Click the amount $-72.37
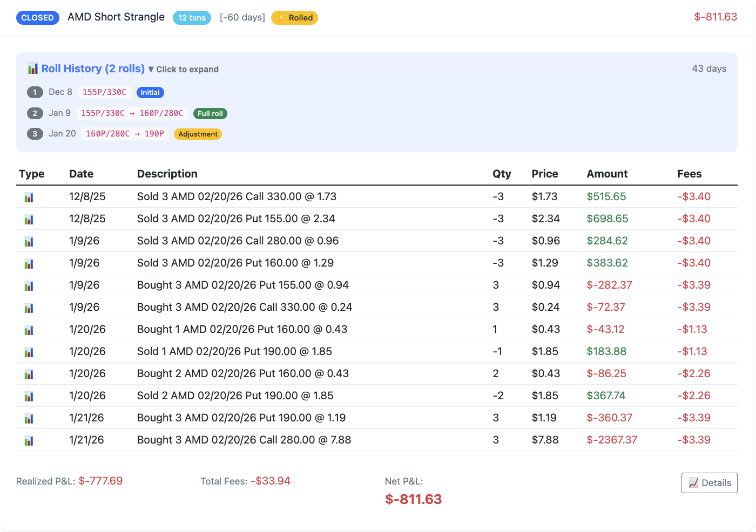This screenshot has width=756, height=532. coord(606,307)
